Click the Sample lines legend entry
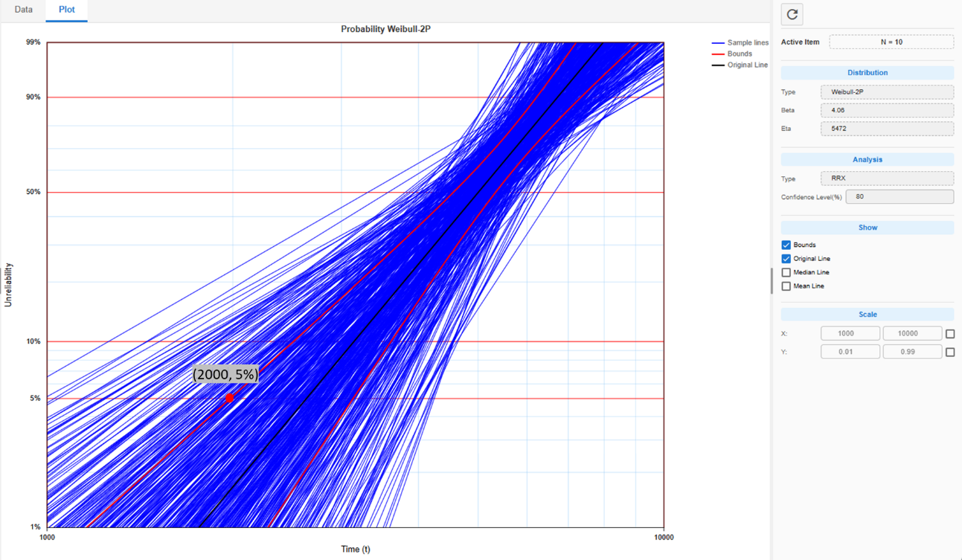The height and width of the screenshot is (560, 962). 740,43
